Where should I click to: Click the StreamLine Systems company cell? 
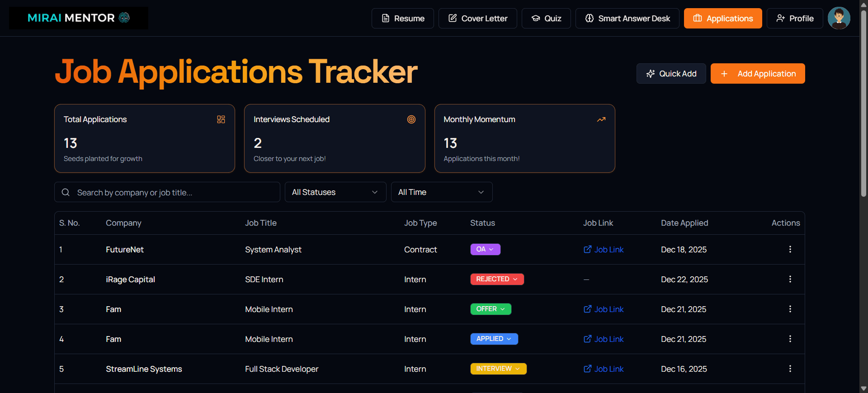[144, 369]
